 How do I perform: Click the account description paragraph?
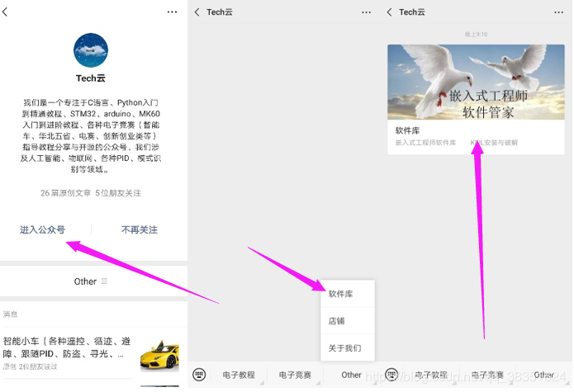pyautogui.click(x=90, y=135)
